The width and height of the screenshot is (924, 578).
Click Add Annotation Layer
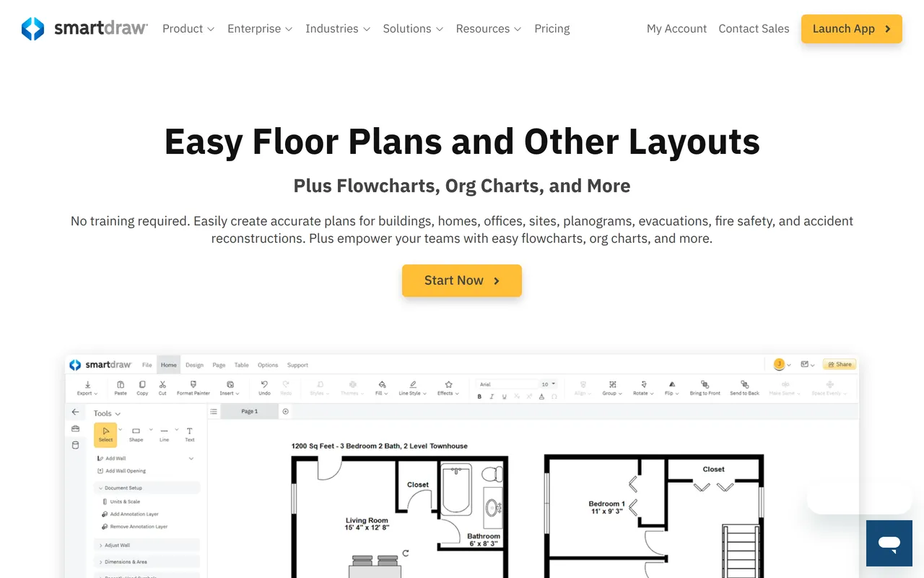[x=130, y=514]
